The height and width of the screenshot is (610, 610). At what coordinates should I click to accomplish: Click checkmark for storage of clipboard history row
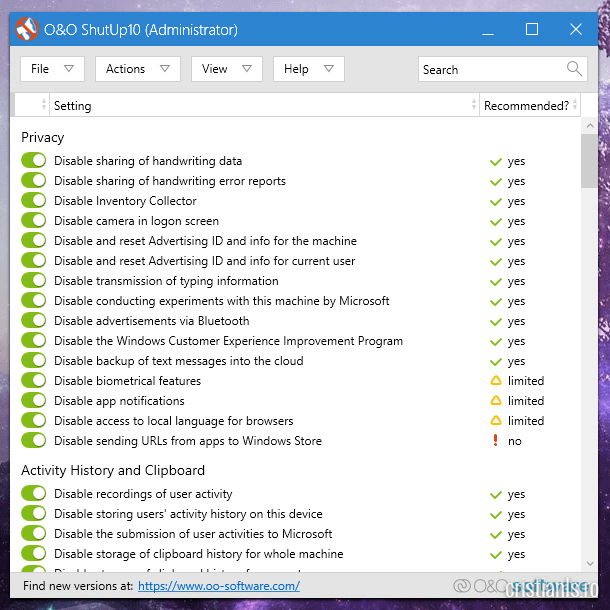pos(496,554)
